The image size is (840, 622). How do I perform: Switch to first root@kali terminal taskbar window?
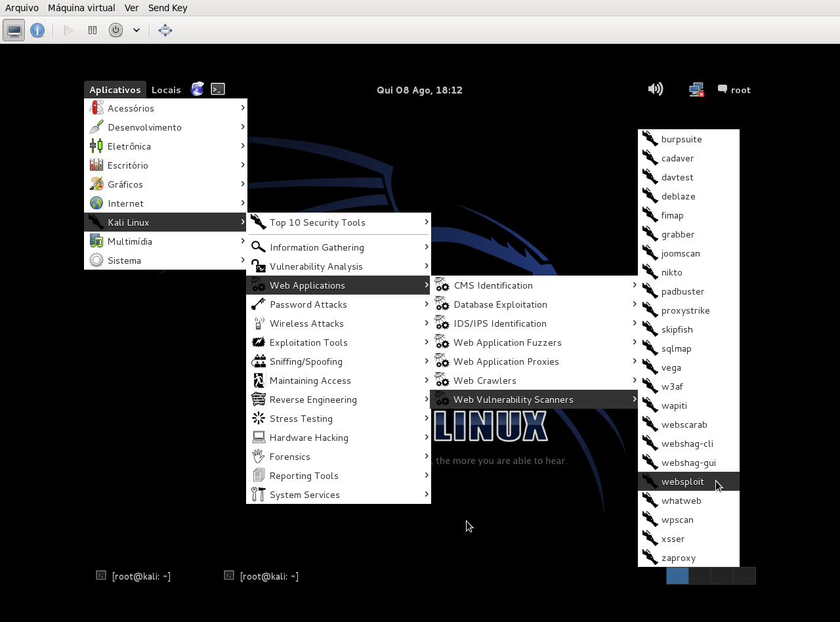(x=133, y=576)
